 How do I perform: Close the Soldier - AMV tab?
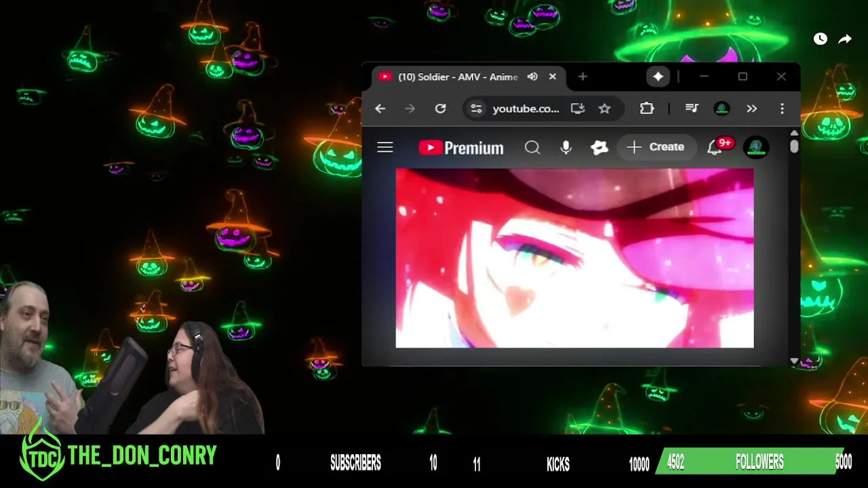pyautogui.click(x=553, y=77)
